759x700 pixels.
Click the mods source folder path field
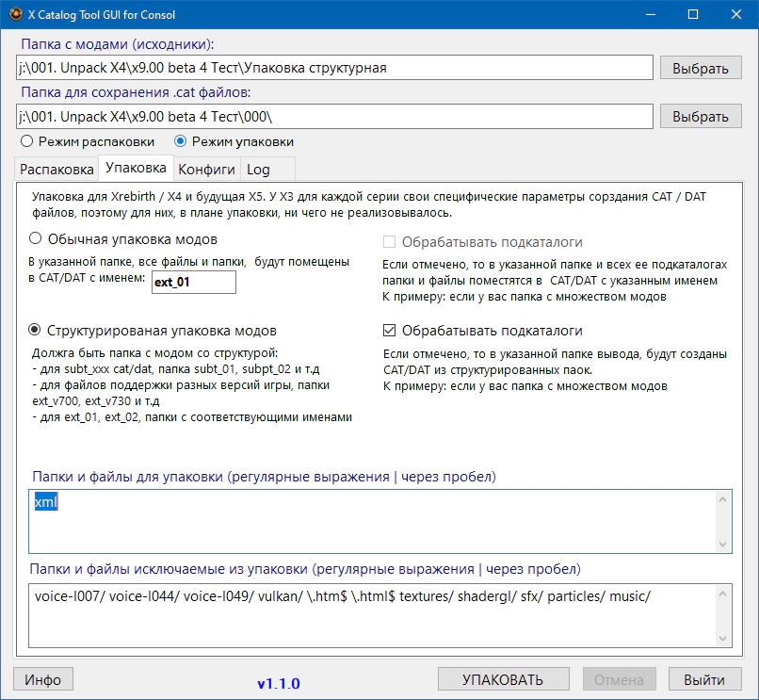pos(333,68)
